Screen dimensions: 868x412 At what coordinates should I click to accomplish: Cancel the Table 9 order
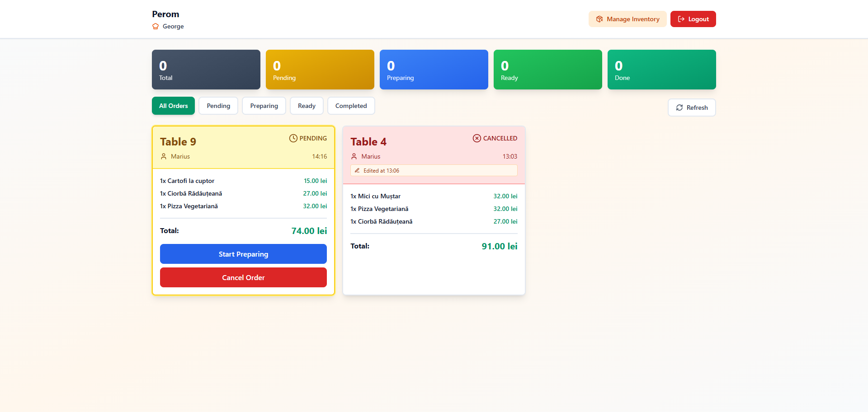(x=243, y=277)
